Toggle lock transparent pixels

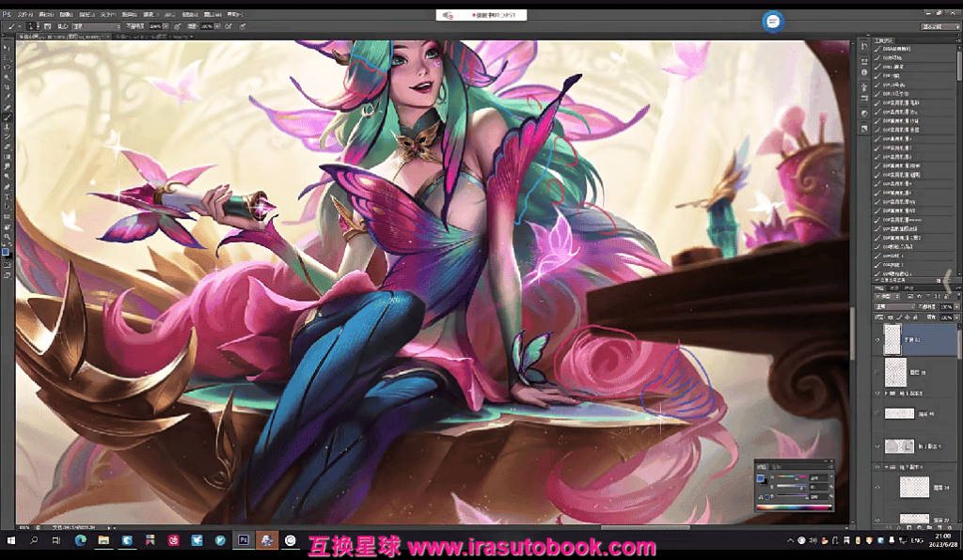point(891,317)
